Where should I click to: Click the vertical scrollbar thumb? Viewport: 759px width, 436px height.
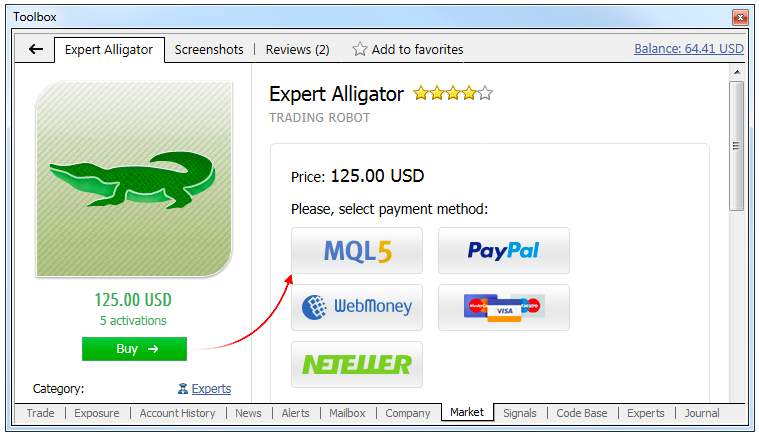coord(737,146)
